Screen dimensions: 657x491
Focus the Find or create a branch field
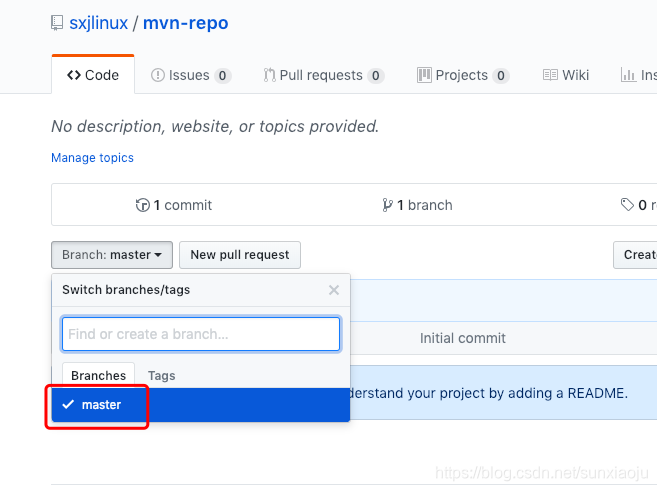(x=201, y=334)
